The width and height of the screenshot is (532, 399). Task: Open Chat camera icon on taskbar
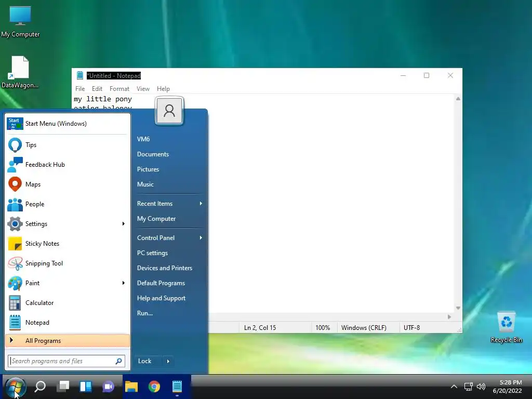tap(108, 387)
